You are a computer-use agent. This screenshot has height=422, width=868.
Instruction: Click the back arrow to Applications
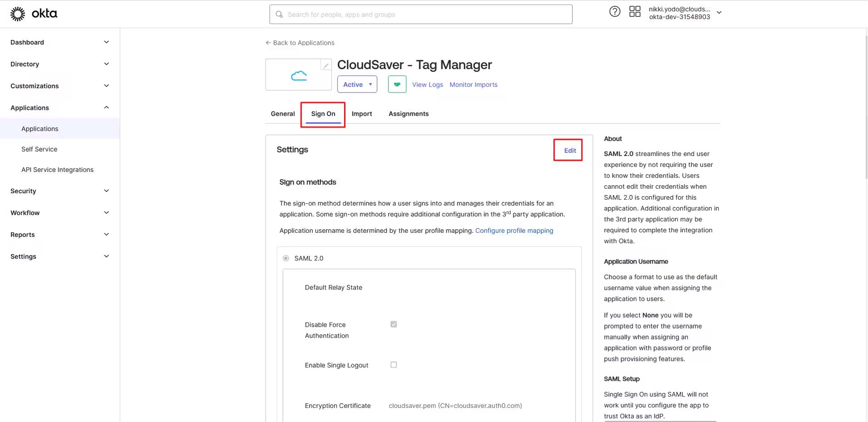[268, 43]
